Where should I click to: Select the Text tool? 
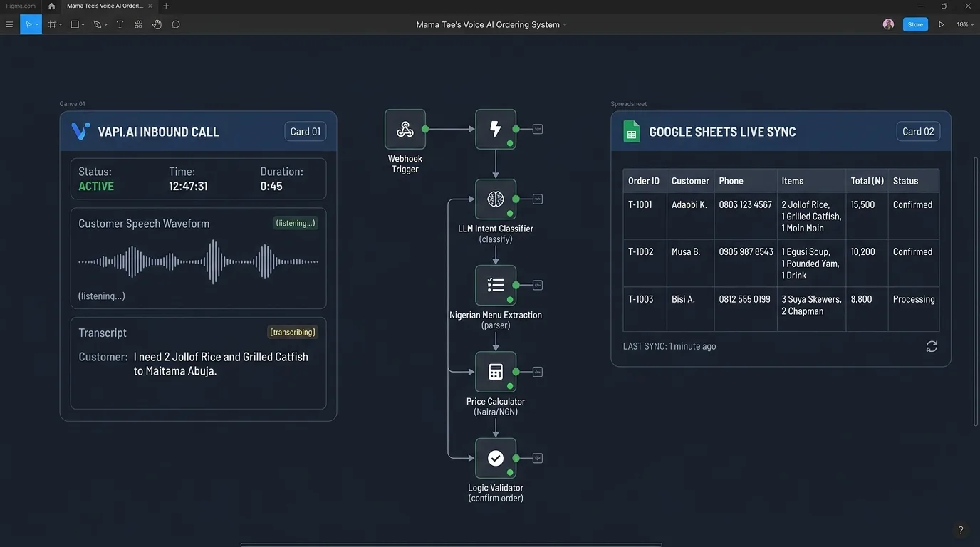click(120, 24)
